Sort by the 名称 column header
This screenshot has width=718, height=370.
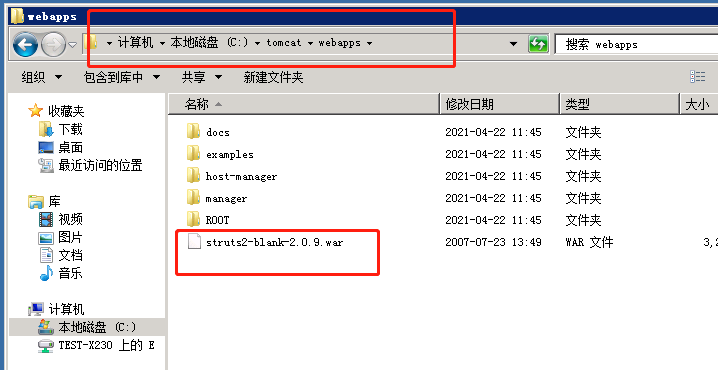pyautogui.click(x=303, y=104)
